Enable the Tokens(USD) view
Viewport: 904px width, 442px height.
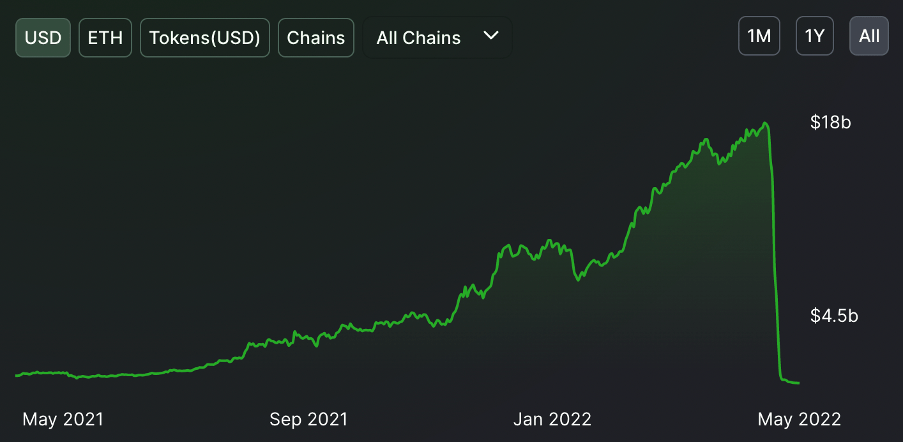click(205, 38)
